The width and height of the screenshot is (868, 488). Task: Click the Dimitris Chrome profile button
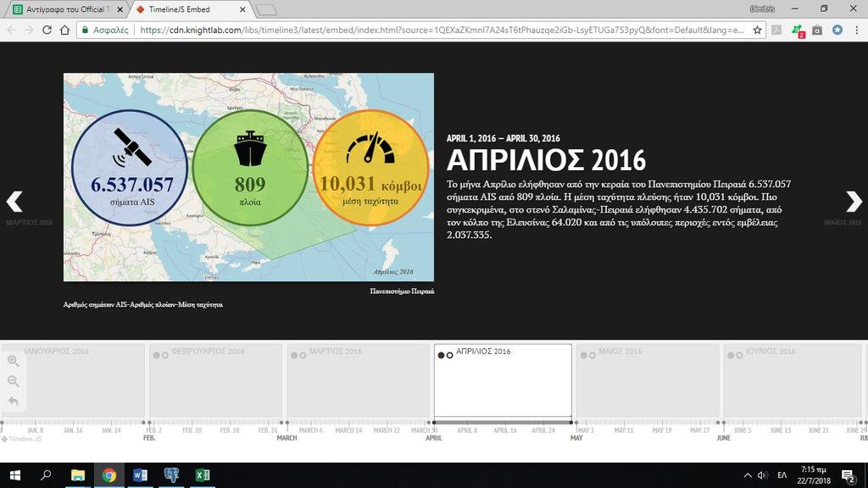[x=762, y=8]
